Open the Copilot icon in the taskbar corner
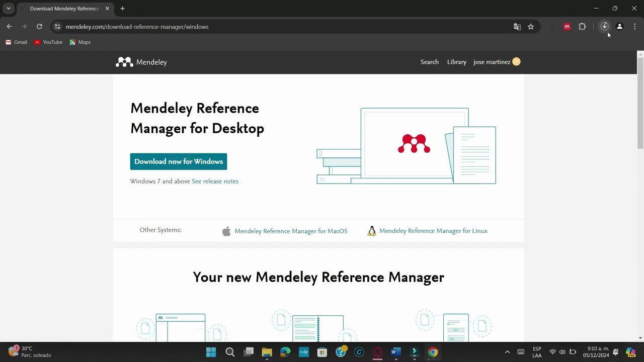This screenshot has width=644, height=362. click(x=630, y=352)
